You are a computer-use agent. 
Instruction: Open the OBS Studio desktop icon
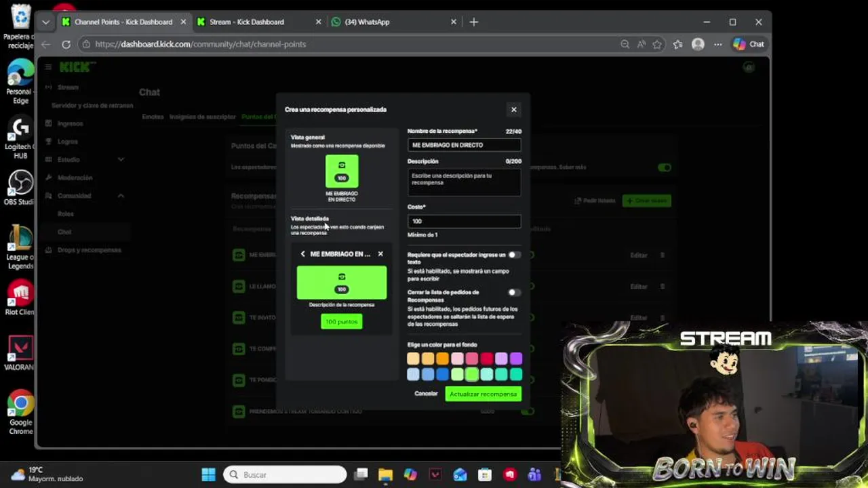(x=20, y=188)
